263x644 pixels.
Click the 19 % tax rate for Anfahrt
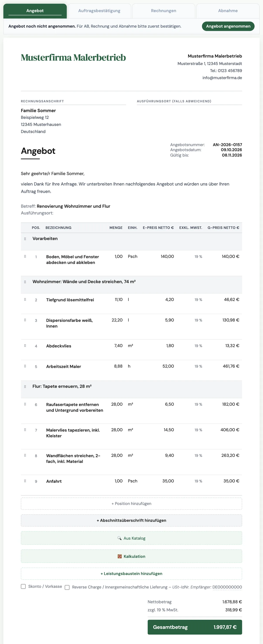click(x=198, y=481)
